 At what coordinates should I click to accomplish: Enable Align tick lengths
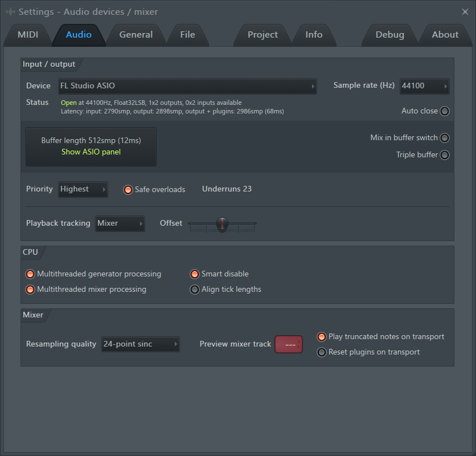195,290
